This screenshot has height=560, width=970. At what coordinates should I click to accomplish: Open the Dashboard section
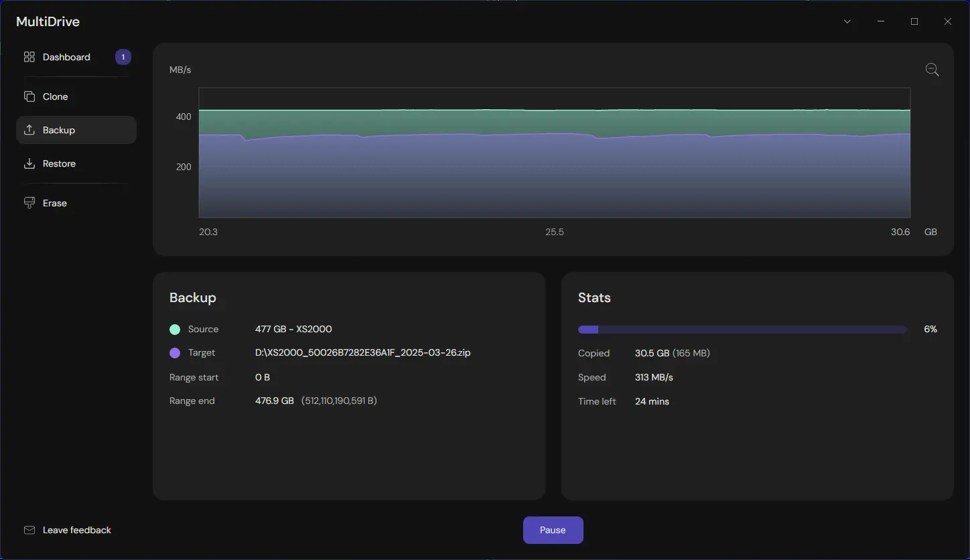[66, 57]
